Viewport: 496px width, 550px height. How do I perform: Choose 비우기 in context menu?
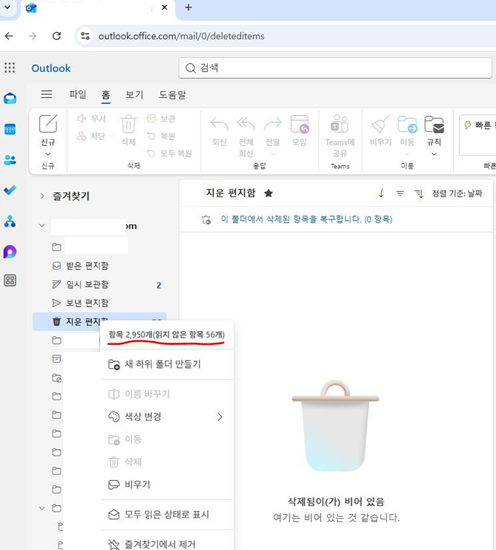167,484
